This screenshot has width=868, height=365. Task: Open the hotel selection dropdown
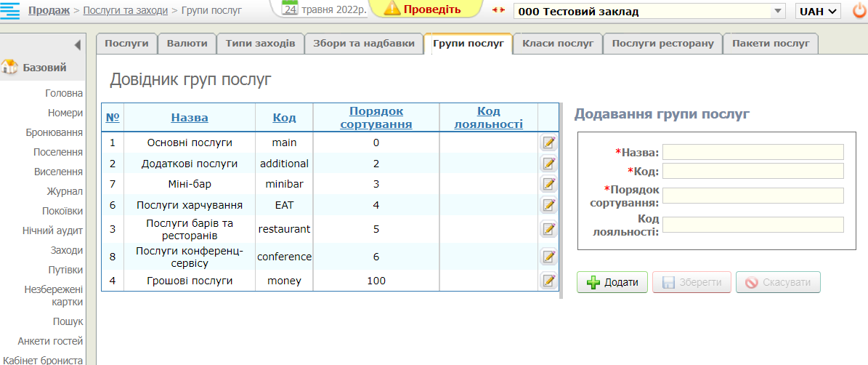pyautogui.click(x=778, y=12)
